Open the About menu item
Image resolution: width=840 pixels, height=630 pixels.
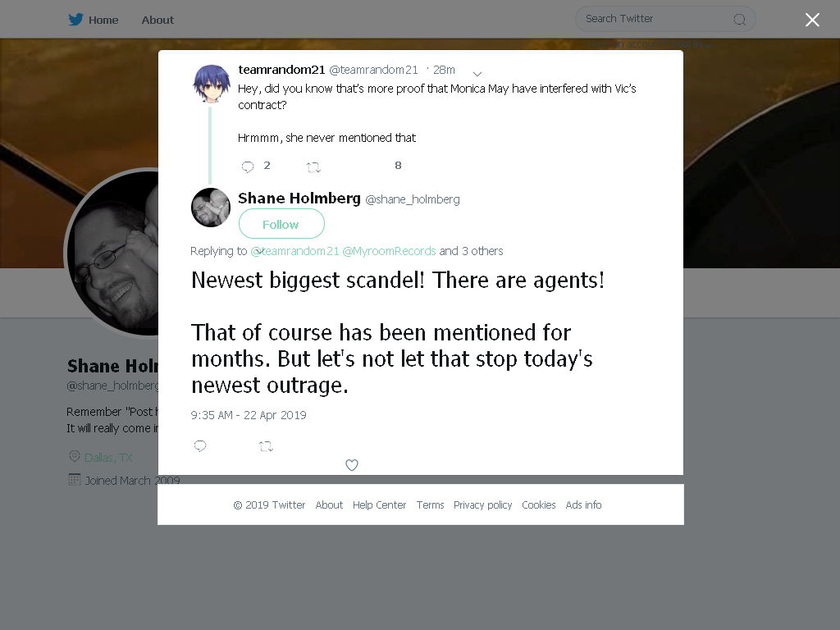[157, 20]
